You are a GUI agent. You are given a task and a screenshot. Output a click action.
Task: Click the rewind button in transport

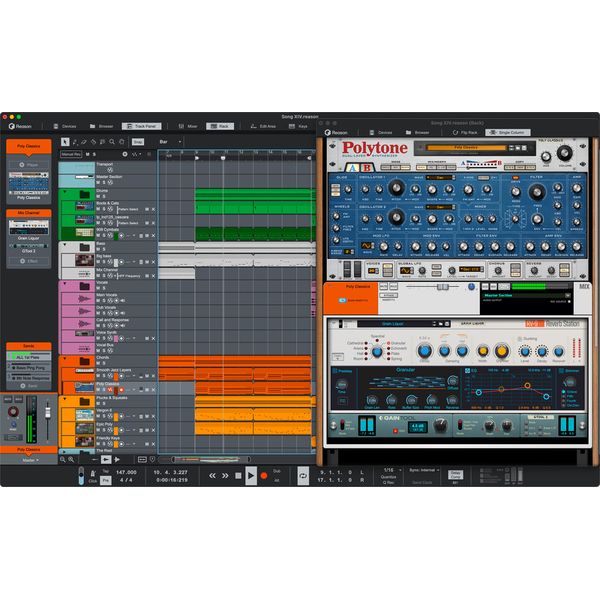coord(212,476)
